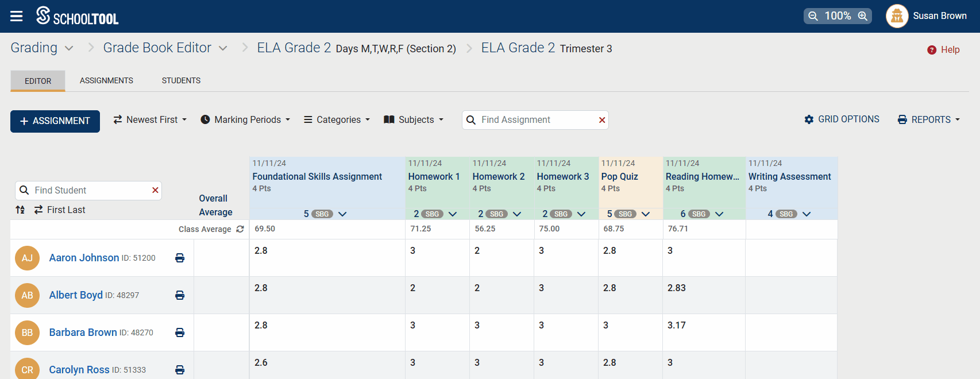Swap First Last name order
The height and width of the screenshot is (379, 980).
pos(59,210)
